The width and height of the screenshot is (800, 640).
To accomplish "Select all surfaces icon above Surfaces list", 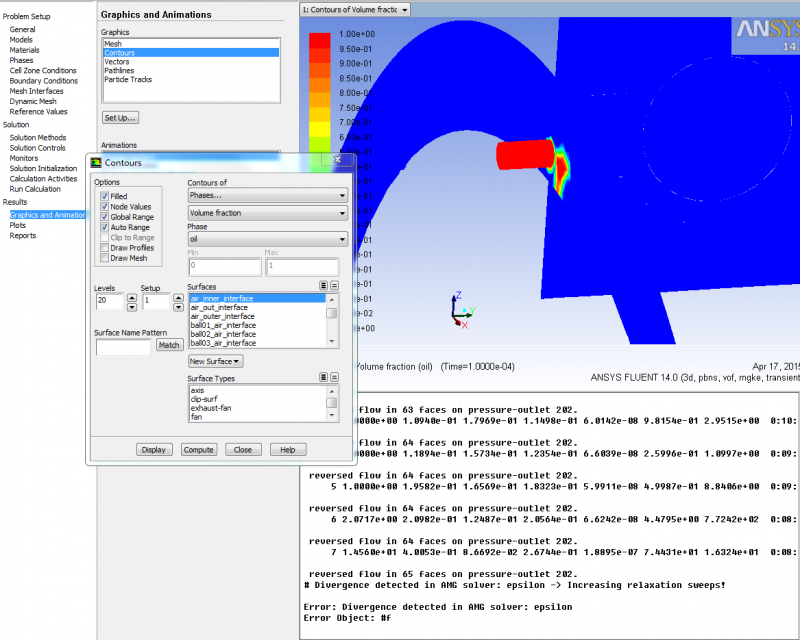I will coord(323,285).
